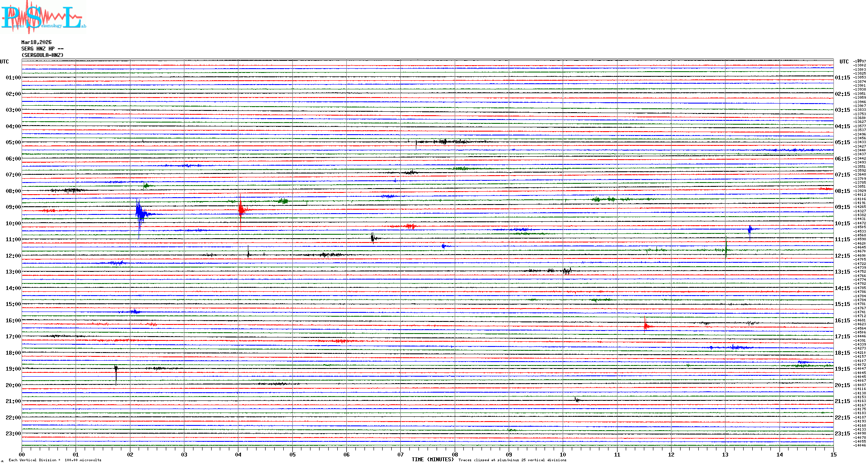The width and height of the screenshot is (868, 466).
Task: Click the TIME (MINUTES) axis title
Action: (x=432, y=460)
